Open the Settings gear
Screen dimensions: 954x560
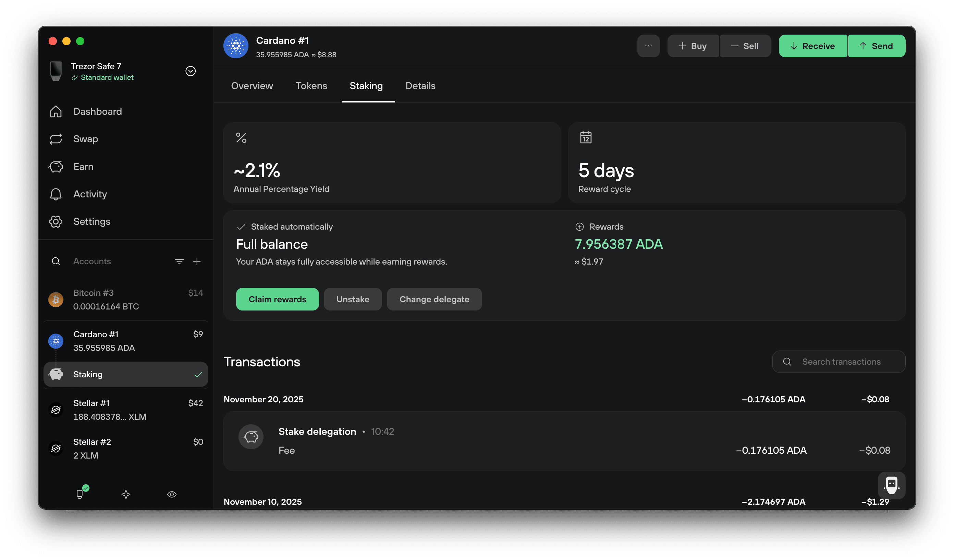point(80,221)
